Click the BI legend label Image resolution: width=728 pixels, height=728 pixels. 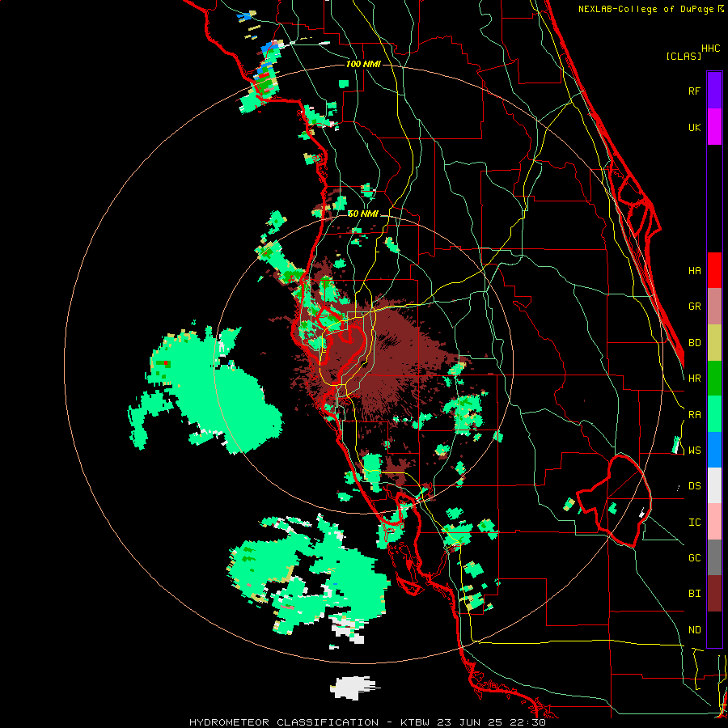[x=694, y=594]
